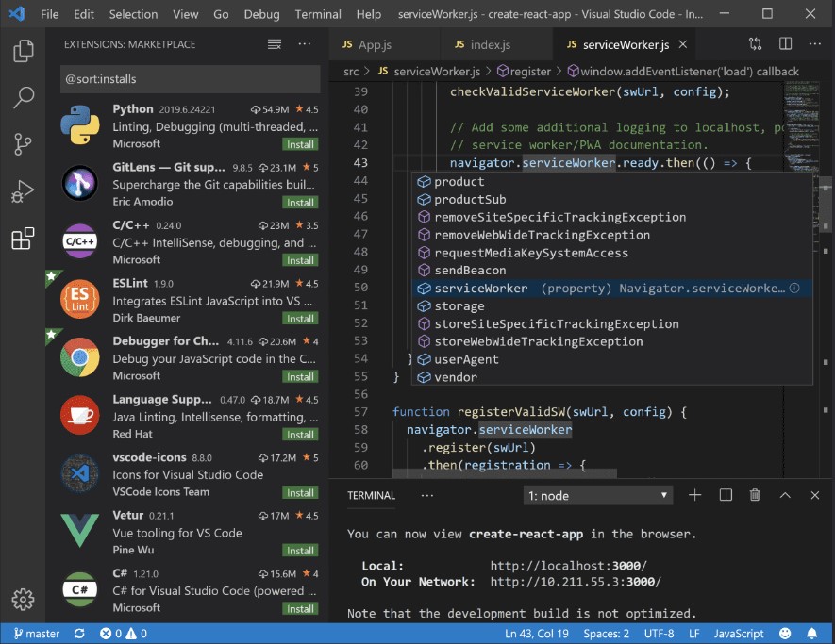Open the Terminal menu
This screenshot has height=644, width=835.
[317, 14]
